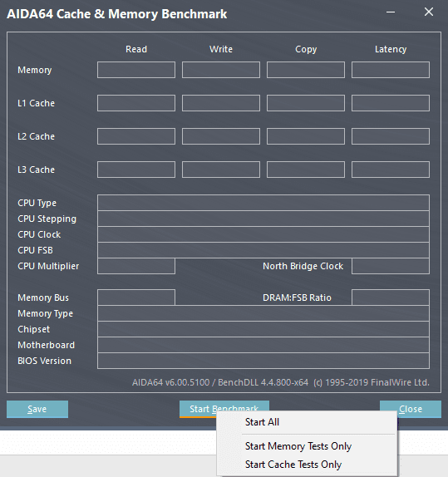The width and height of the screenshot is (448, 477).
Task: Click the Motherboard value field
Action: pyautogui.click(x=263, y=345)
